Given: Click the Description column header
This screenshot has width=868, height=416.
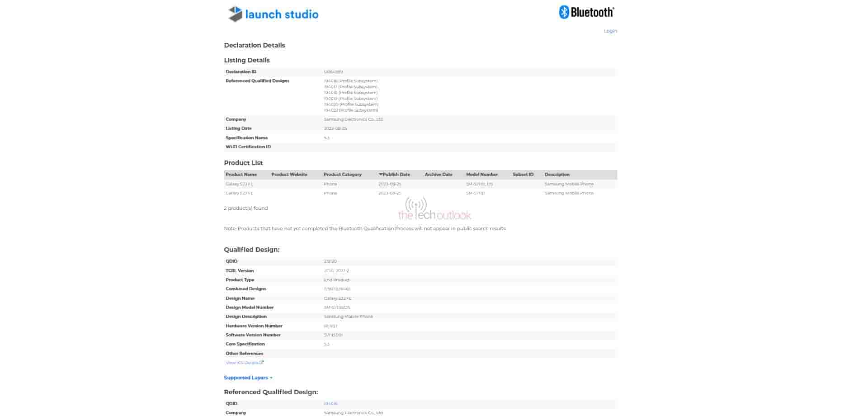Looking at the screenshot, I should pyautogui.click(x=557, y=175).
